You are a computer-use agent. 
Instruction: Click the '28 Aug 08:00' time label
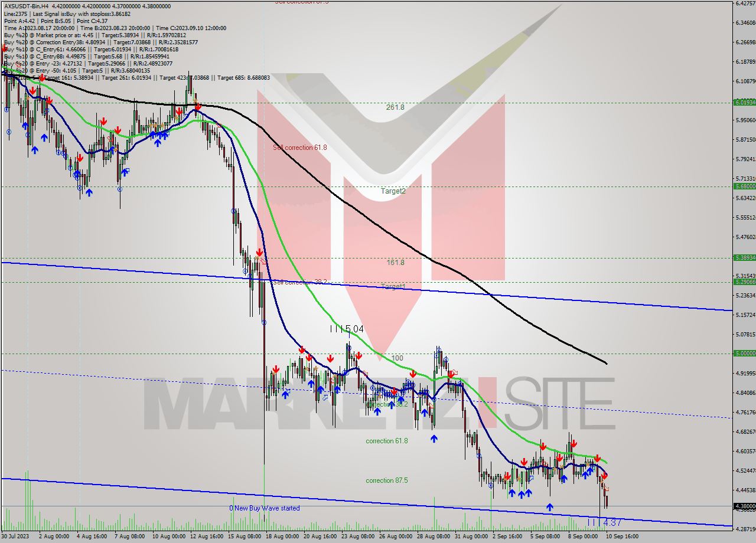(434, 537)
